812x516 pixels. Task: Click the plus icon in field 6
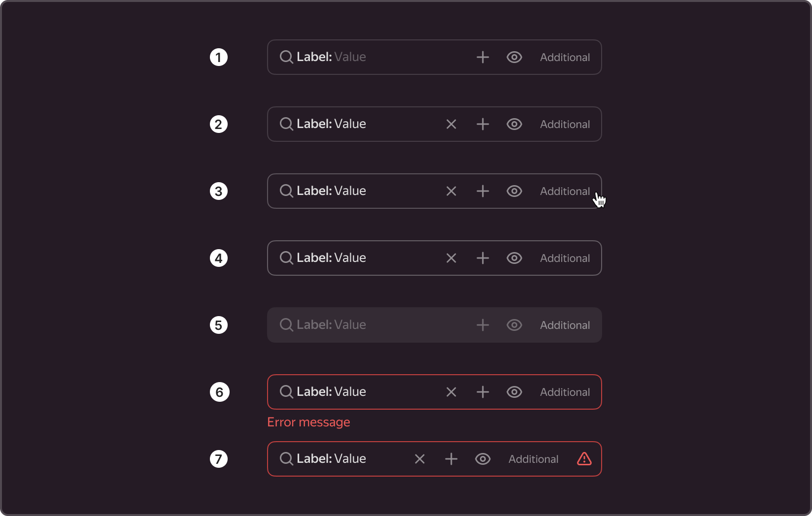tap(483, 392)
